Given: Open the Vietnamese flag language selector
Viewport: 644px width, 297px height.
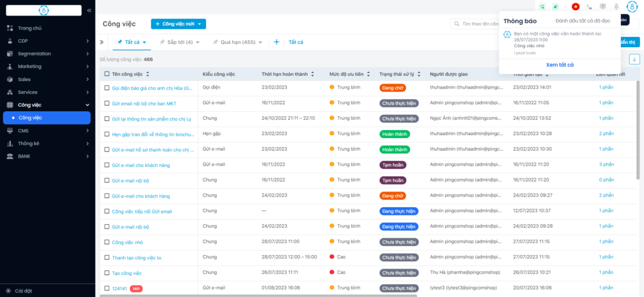Looking at the screenshot, I should [x=575, y=6].
